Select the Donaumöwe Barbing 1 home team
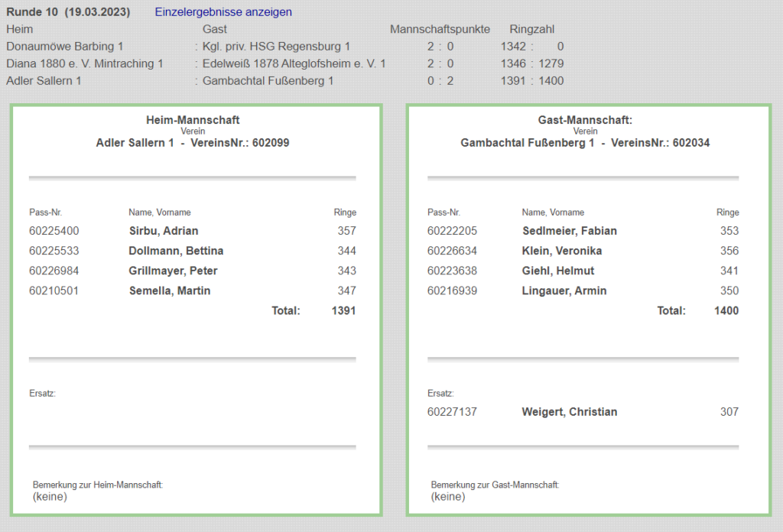783x532 pixels. click(64, 47)
